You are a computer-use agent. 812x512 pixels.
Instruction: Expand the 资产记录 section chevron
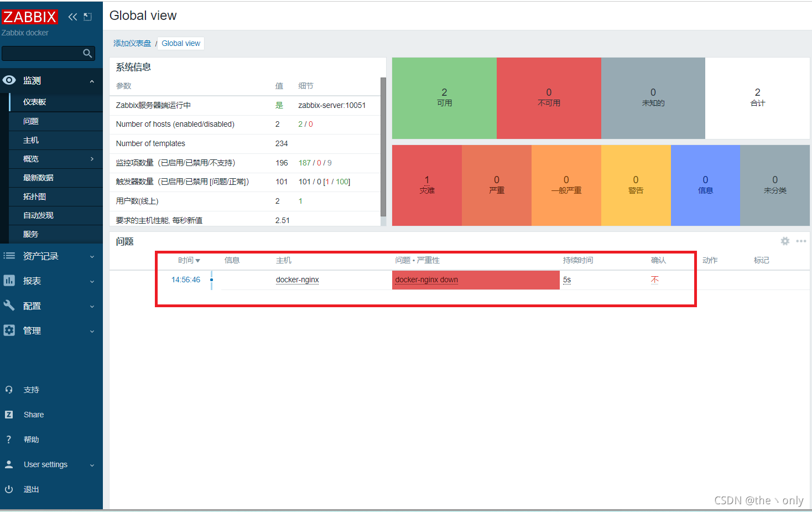(92, 257)
